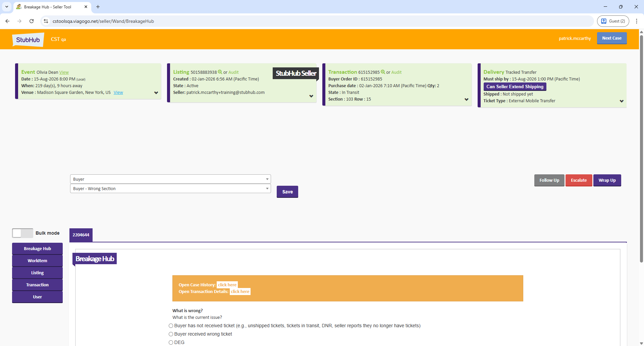Screen dimensions: 644x346
Task: Switch to the Transaction sidebar tab
Action: pyautogui.click(x=37, y=285)
